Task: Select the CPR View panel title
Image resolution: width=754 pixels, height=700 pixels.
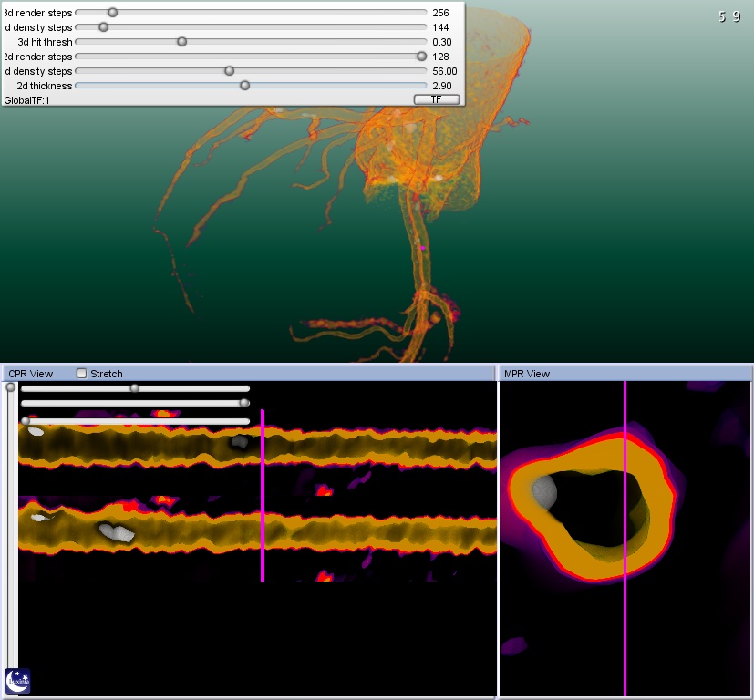Action: [x=31, y=374]
